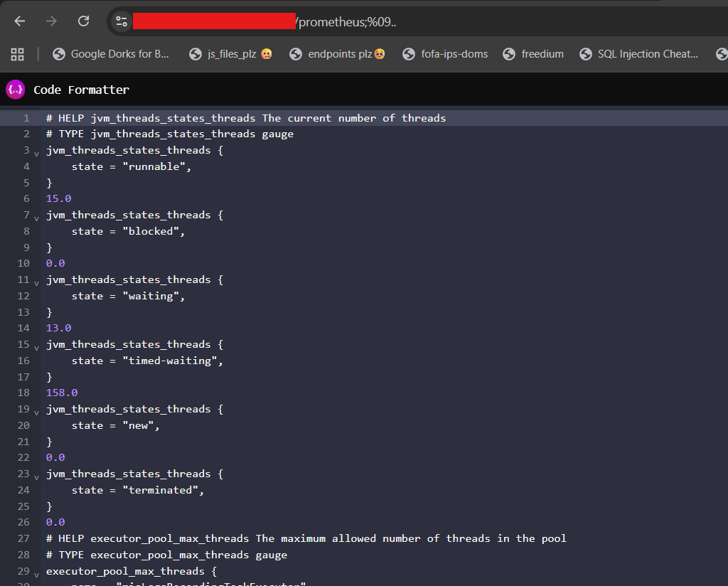Click the globe icon of freedium bookmark
Viewport: 728px width, 586px height.
509,54
